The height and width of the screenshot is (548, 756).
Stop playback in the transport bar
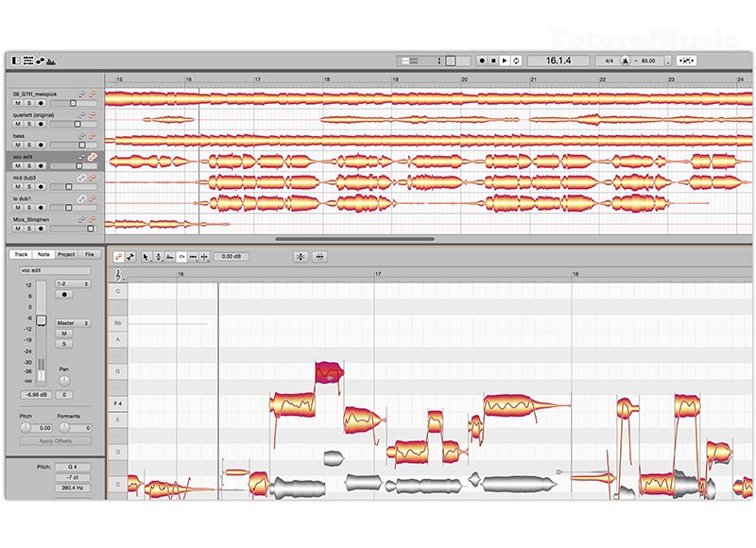coord(493,60)
